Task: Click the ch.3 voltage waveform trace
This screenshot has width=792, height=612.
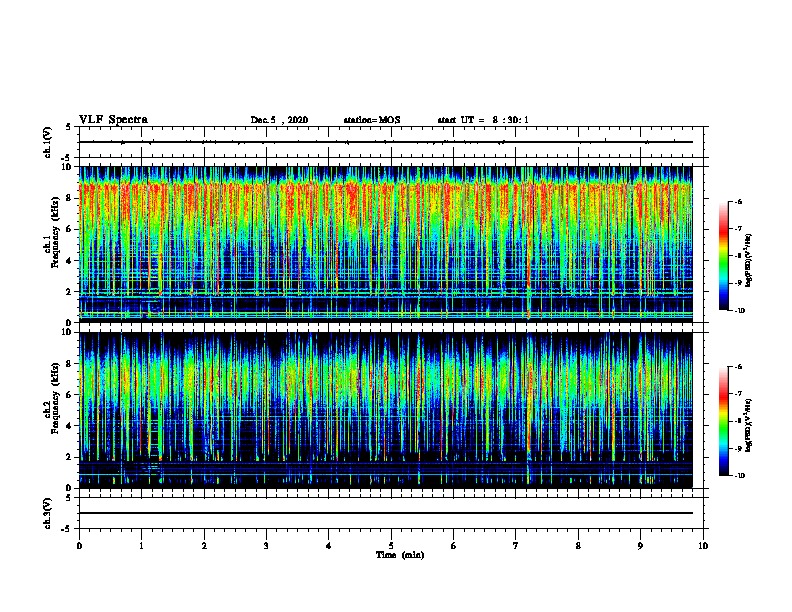Action: pos(386,513)
